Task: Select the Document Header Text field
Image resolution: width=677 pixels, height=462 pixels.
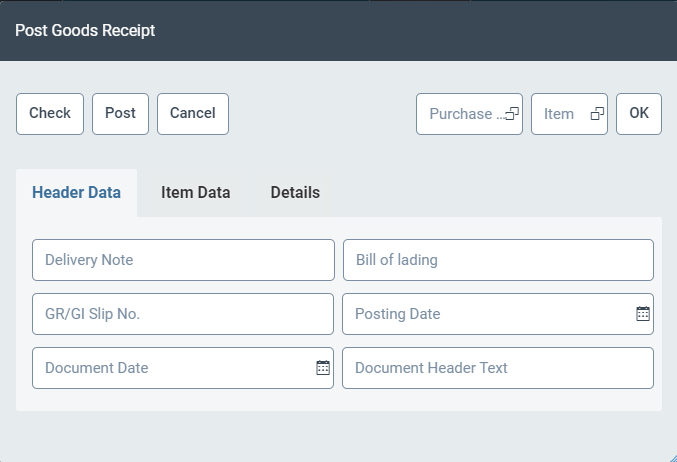Action: (x=498, y=368)
